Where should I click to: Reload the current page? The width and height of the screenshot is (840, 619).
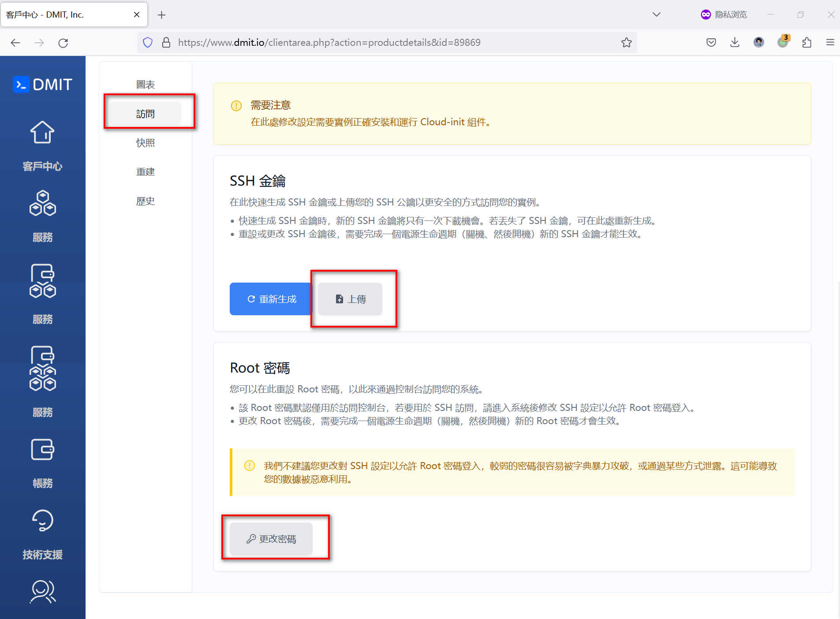[63, 43]
